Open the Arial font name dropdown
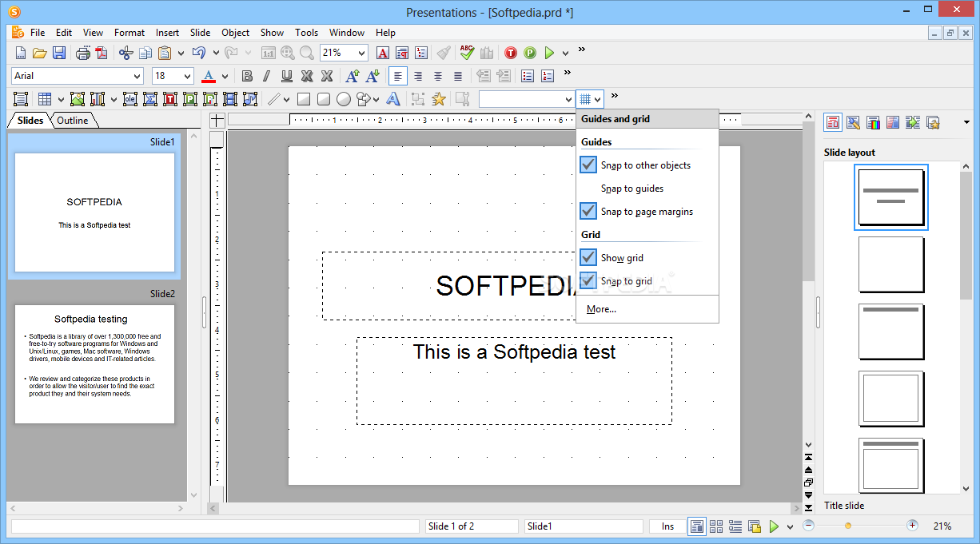Image resolution: width=980 pixels, height=544 pixels. click(135, 76)
